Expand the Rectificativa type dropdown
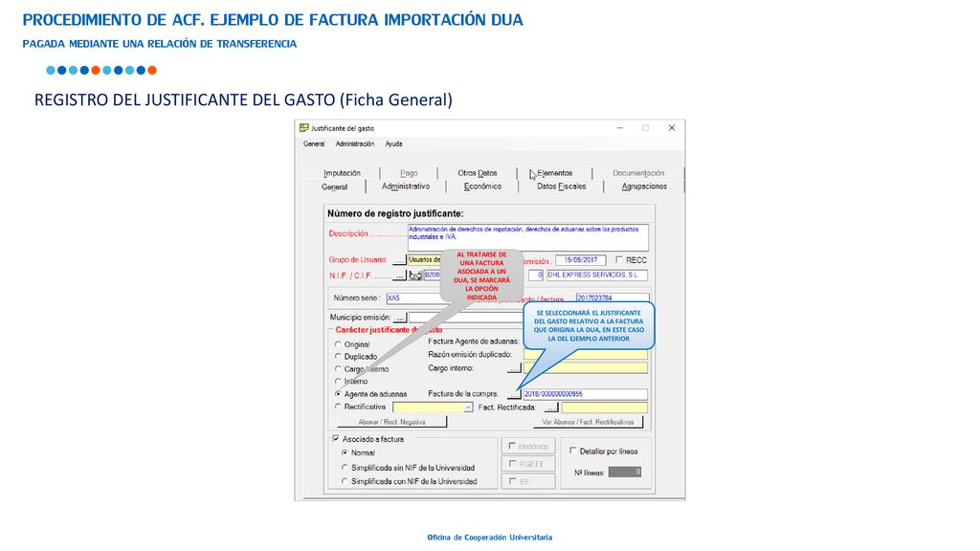980x551 pixels. [x=468, y=408]
